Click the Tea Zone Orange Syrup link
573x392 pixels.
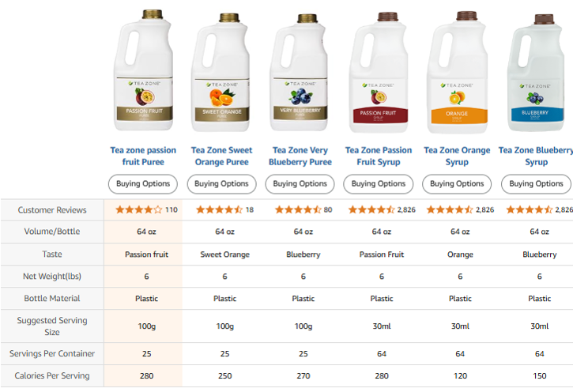(457, 156)
